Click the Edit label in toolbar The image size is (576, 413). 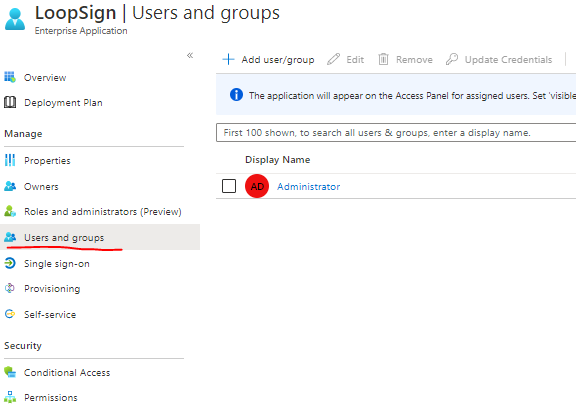pos(355,60)
